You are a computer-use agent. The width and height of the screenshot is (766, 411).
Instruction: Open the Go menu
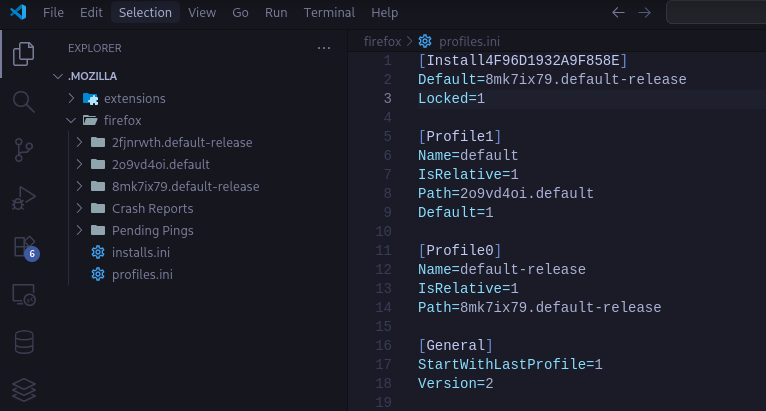point(240,12)
